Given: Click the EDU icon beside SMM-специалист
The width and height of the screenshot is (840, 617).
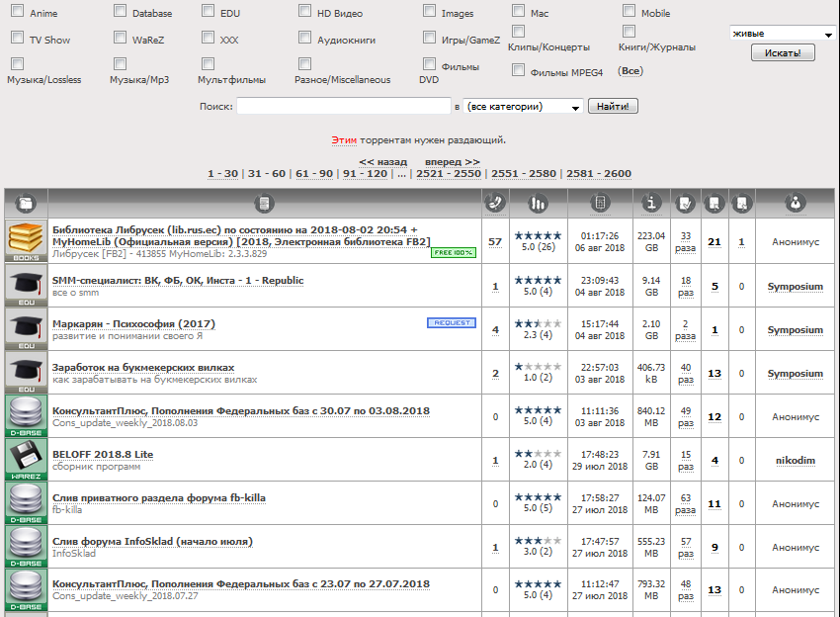Looking at the screenshot, I should [26, 286].
